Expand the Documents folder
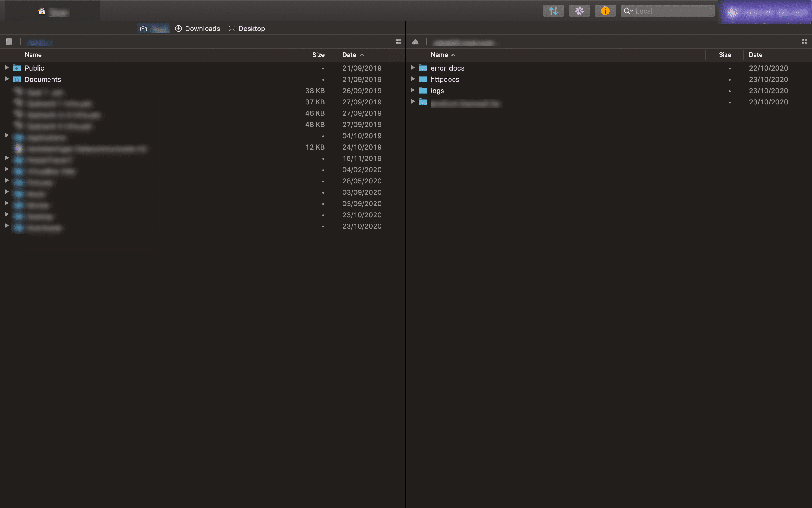Viewport: 812px width, 508px height. 6,79
